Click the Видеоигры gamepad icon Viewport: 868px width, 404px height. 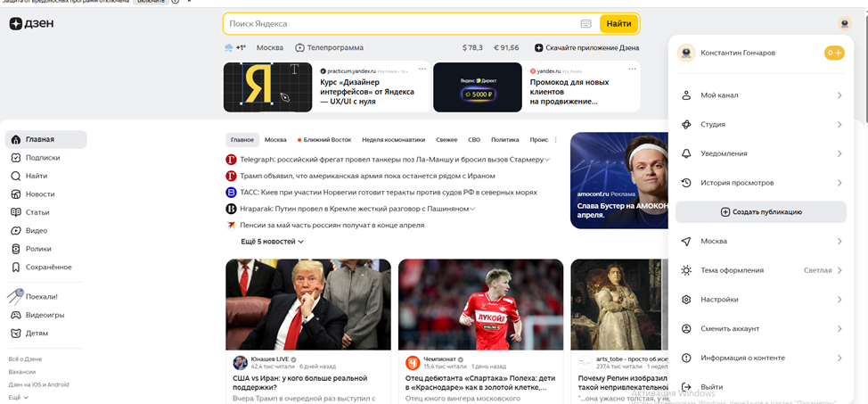click(x=16, y=315)
